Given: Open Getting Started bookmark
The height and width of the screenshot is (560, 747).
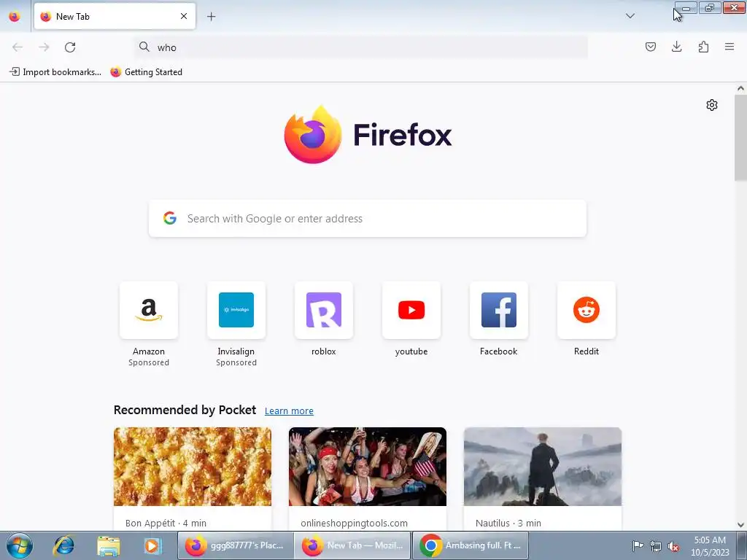Looking at the screenshot, I should (146, 72).
